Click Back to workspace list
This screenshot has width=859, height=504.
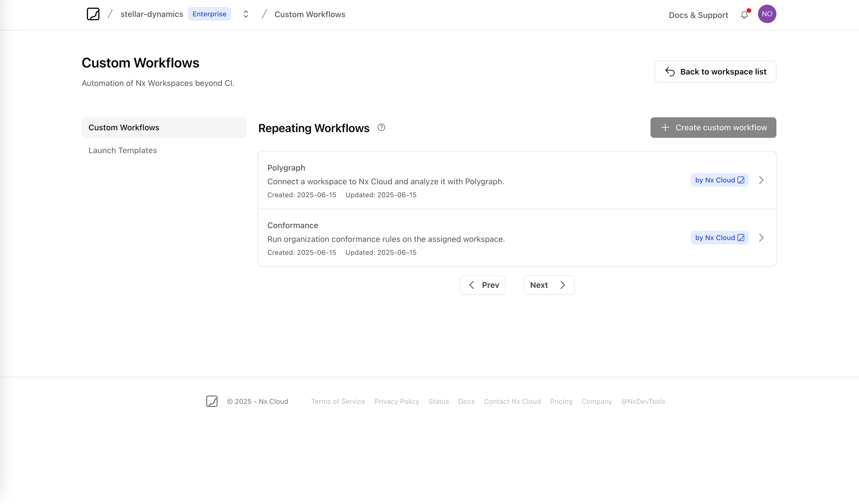[x=715, y=71]
